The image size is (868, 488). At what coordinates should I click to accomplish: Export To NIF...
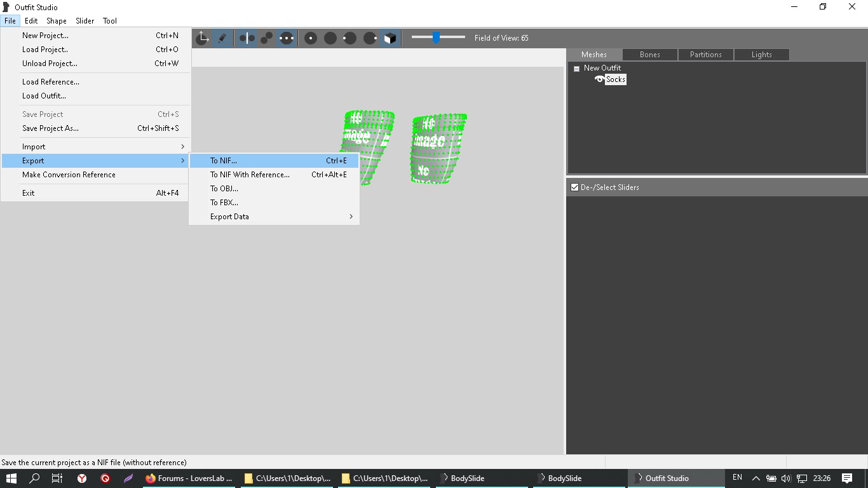tap(275, 161)
